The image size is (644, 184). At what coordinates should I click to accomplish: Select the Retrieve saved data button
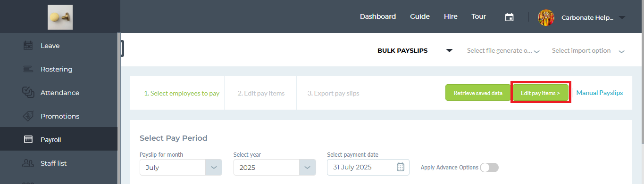[478, 93]
